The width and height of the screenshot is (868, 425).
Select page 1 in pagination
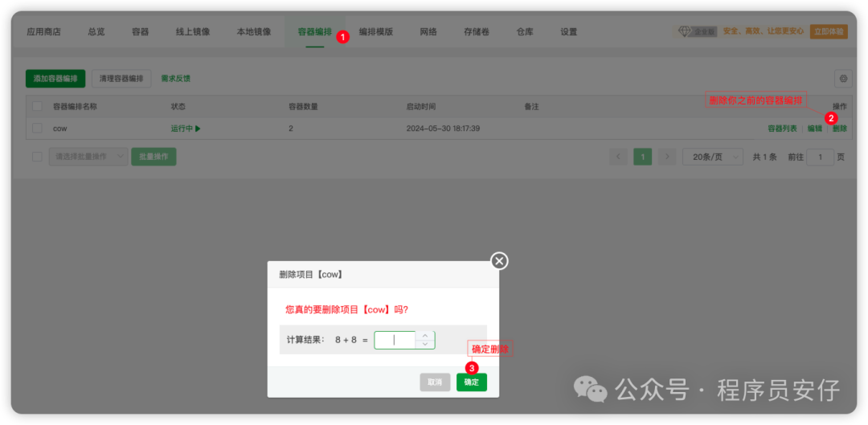coord(643,157)
